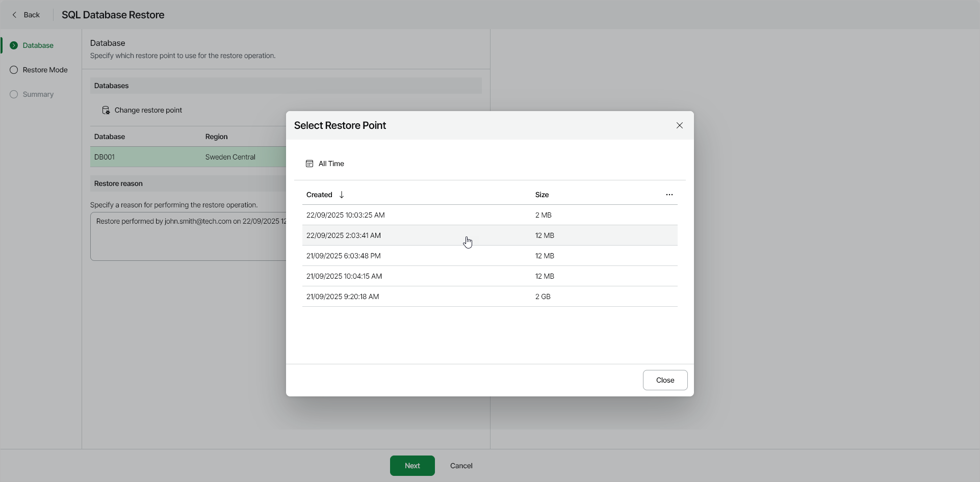Switch to the Summary step

pos(38,94)
